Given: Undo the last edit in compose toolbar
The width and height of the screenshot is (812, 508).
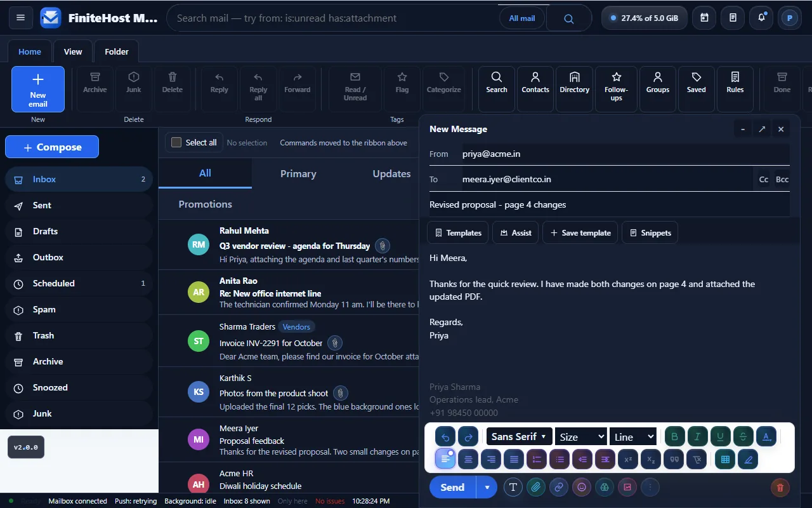Looking at the screenshot, I should click(x=445, y=436).
